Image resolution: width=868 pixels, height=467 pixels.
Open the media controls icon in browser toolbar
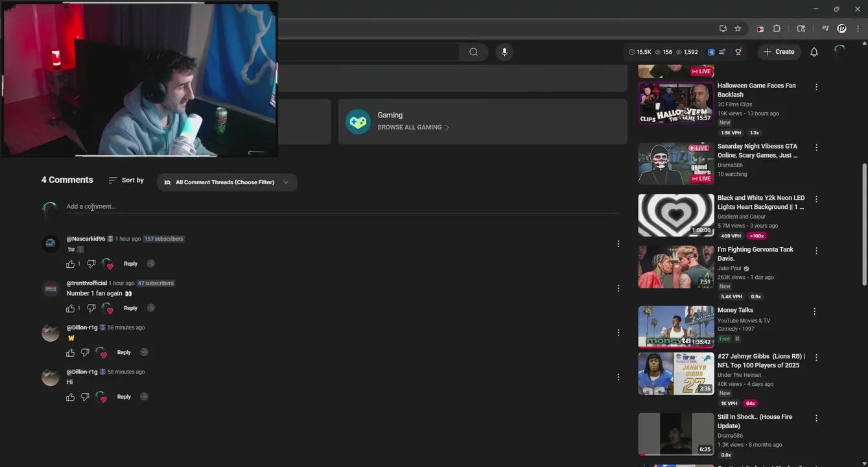coord(825,29)
